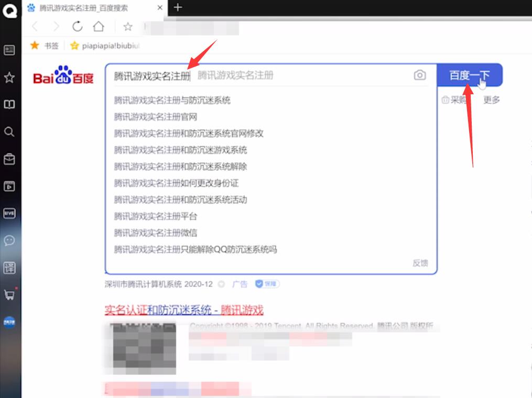The width and height of the screenshot is (532, 398).
Task: Choose suggestion ending with 防沉迷系统活动
Action: tap(180, 200)
